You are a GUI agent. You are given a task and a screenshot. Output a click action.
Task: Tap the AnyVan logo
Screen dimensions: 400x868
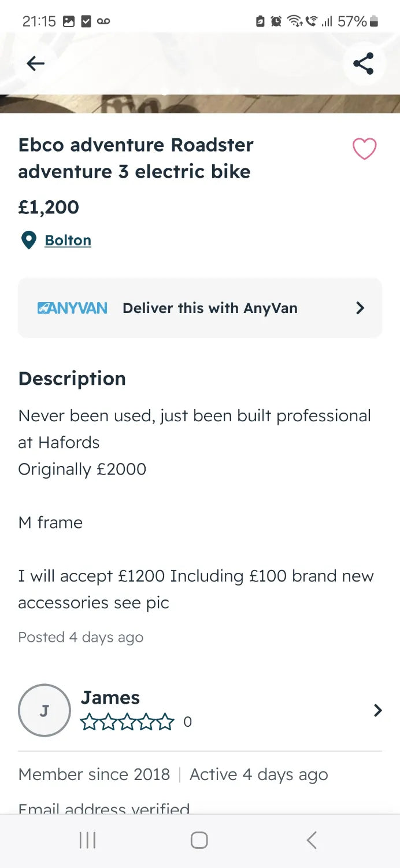[x=72, y=308]
